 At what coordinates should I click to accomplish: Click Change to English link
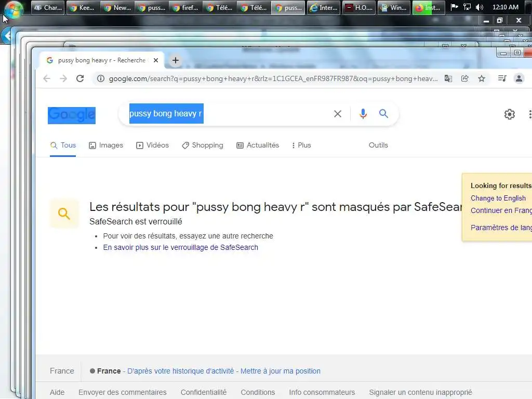498,198
